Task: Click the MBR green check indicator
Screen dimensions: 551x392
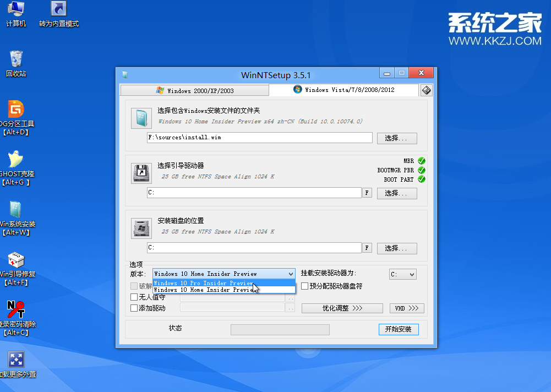Action: (422, 161)
